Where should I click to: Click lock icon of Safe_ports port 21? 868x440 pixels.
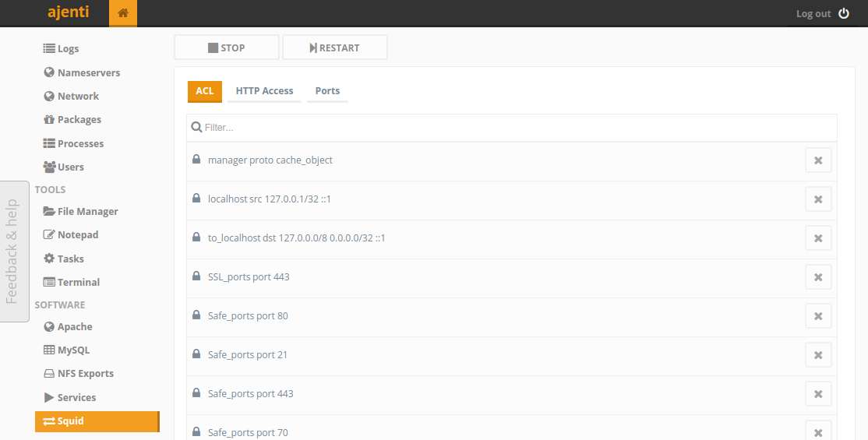point(196,354)
